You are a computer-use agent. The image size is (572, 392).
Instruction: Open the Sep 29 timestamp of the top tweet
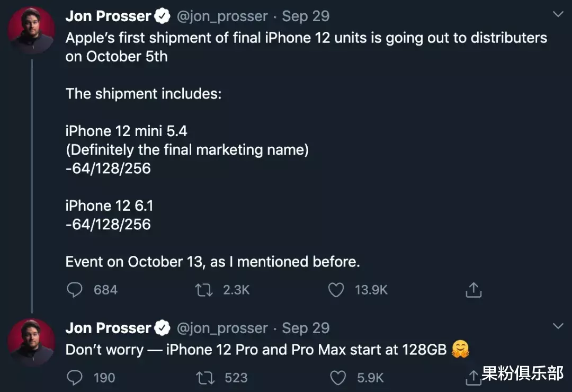click(306, 16)
